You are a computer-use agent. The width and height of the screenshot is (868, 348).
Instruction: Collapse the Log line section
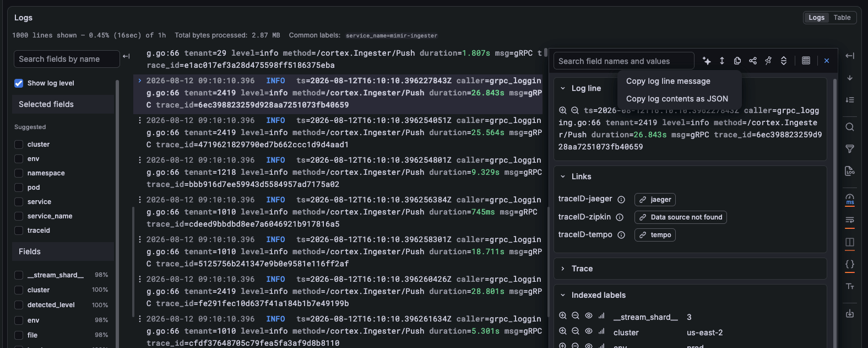click(x=563, y=88)
